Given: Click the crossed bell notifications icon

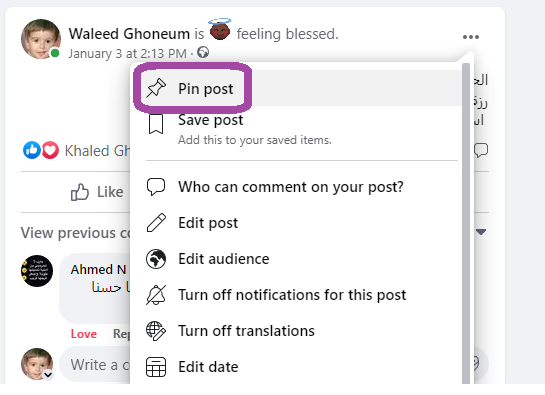Looking at the screenshot, I should [156, 295].
